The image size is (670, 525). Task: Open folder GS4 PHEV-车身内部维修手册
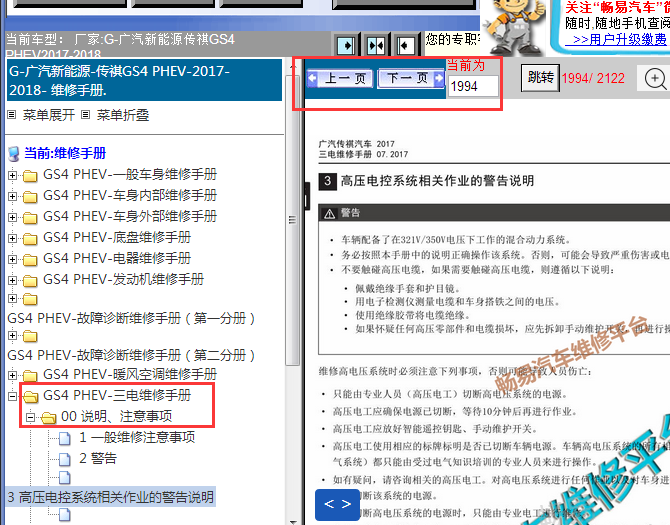[130, 195]
